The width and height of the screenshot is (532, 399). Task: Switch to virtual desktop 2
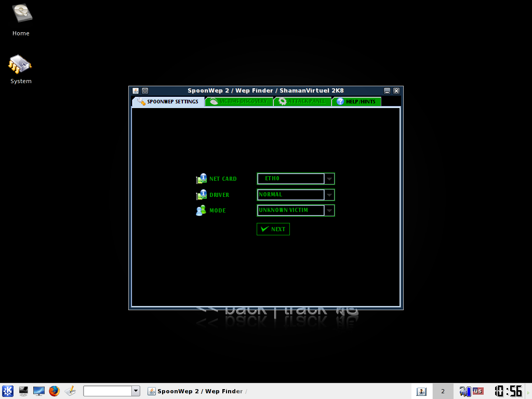click(x=443, y=391)
